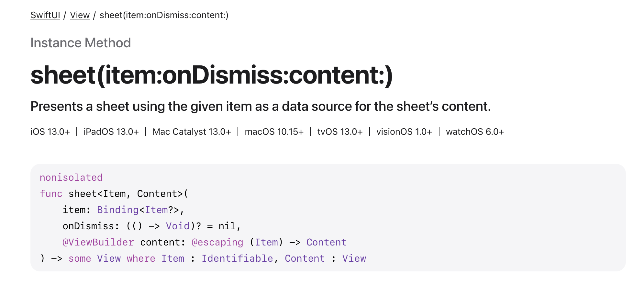
Task: Click the large sheet(item:onDismiss:content:) page title
Action: tap(211, 75)
